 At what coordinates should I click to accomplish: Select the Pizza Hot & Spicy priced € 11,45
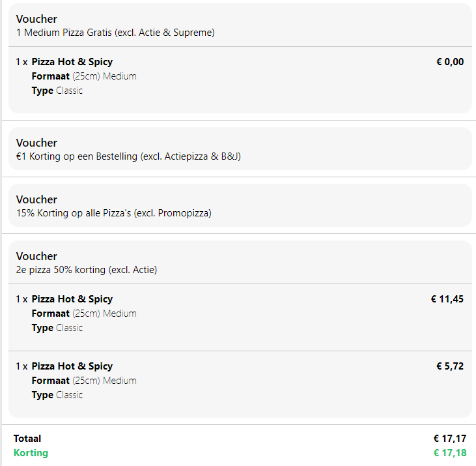pyautogui.click(x=72, y=299)
